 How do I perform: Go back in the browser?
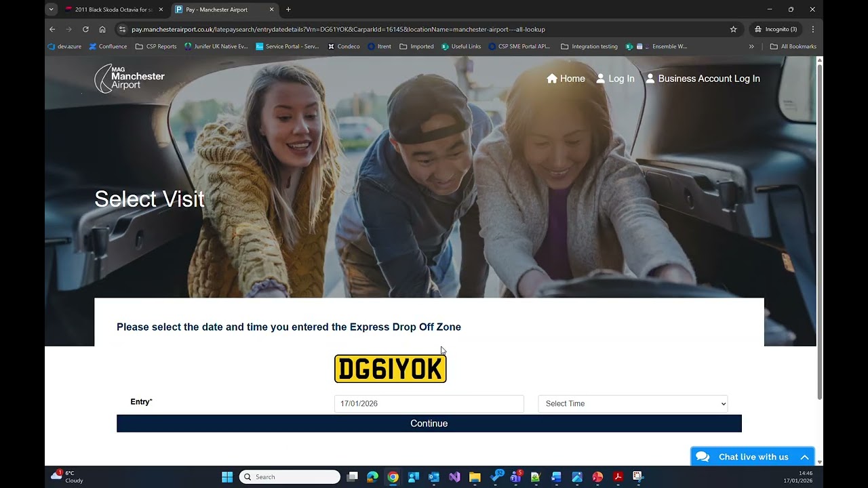(x=52, y=29)
